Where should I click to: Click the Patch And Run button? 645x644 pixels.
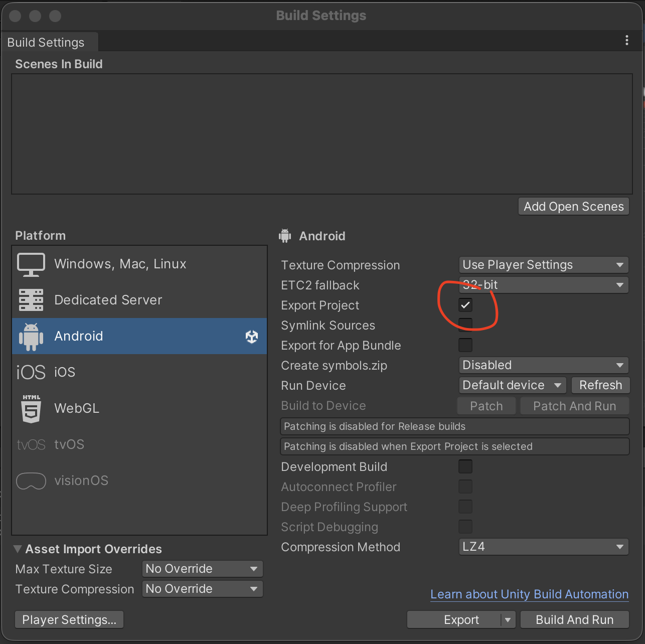click(575, 406)
